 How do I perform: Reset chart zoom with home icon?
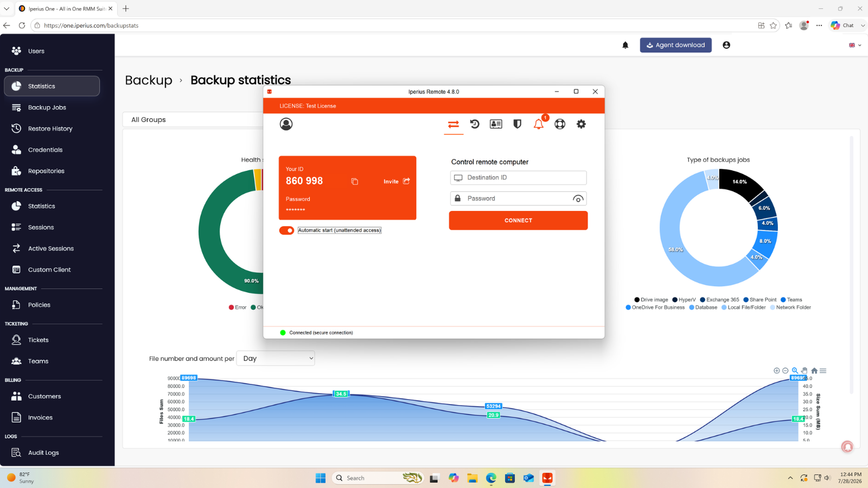coord(814,371)
